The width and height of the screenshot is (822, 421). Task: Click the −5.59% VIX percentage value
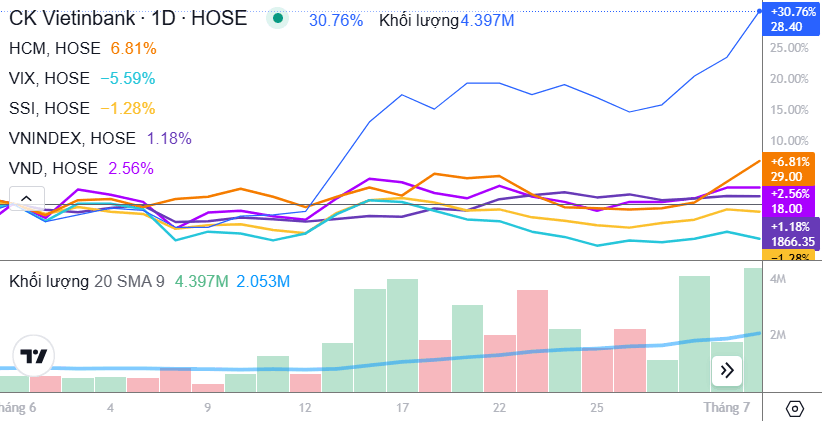(x=127, y=79)
